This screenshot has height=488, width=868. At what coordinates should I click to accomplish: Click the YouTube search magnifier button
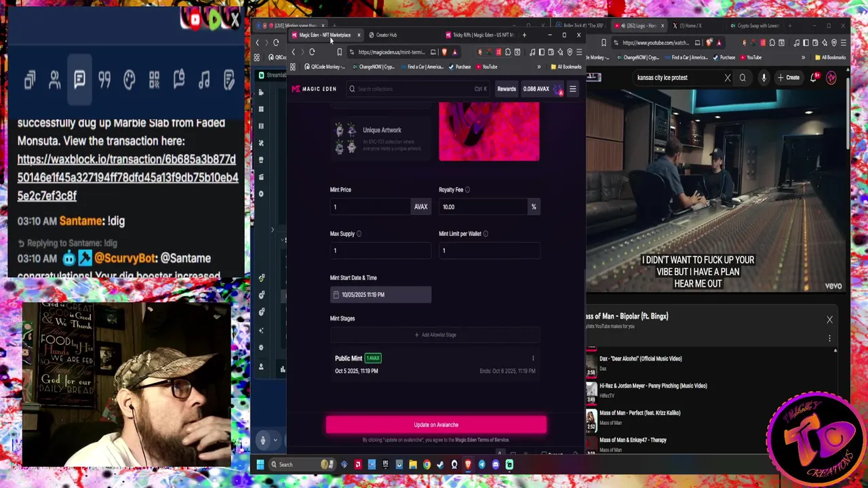point(743,78)
